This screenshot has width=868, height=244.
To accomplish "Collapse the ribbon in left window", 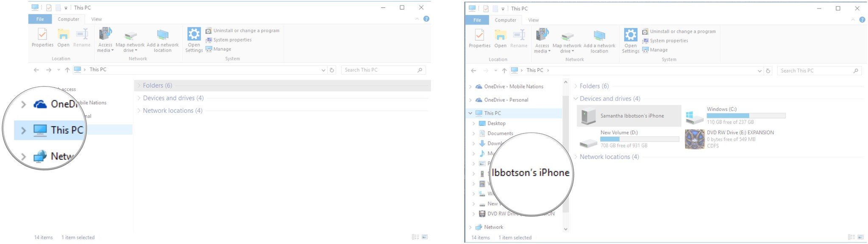I will (x=417, y=19).
